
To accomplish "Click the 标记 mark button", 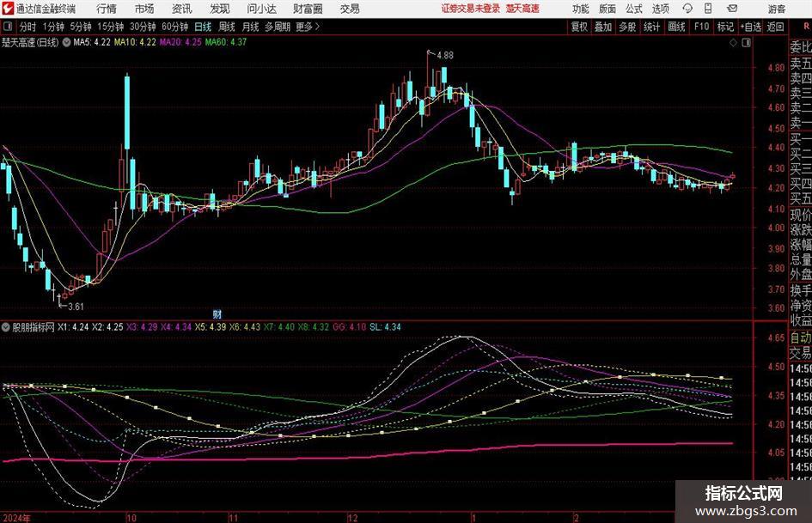I will coord(725,27).
